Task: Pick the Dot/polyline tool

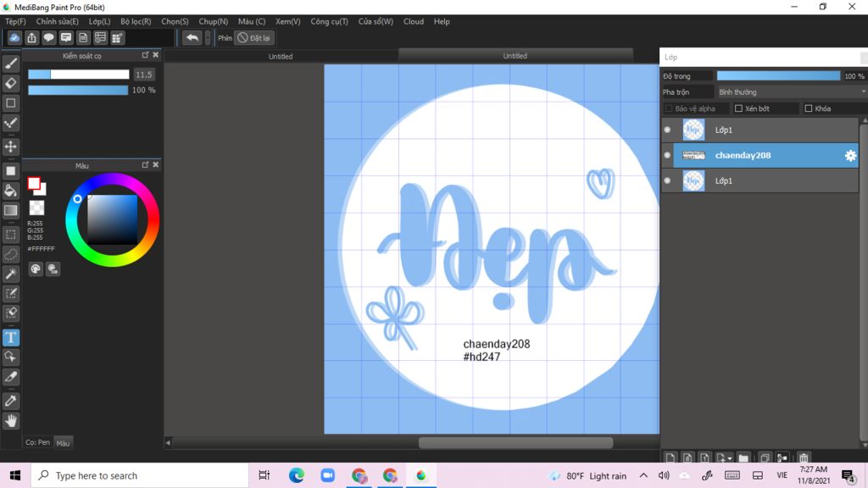Action: pos(10,123)
